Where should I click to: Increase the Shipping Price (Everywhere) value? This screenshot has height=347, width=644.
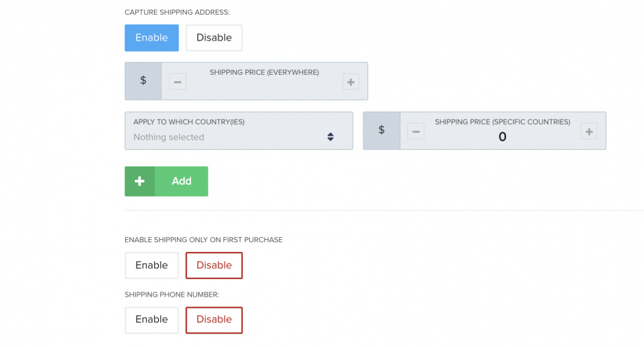pos(350,82)
